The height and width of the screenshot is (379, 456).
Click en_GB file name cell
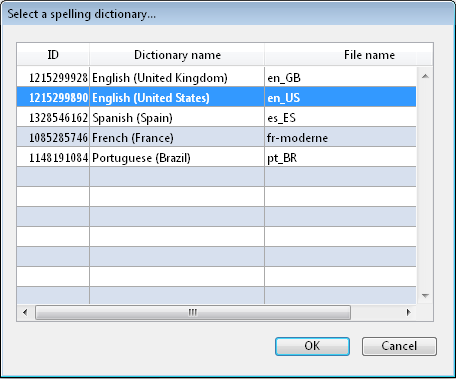[340, 78]
